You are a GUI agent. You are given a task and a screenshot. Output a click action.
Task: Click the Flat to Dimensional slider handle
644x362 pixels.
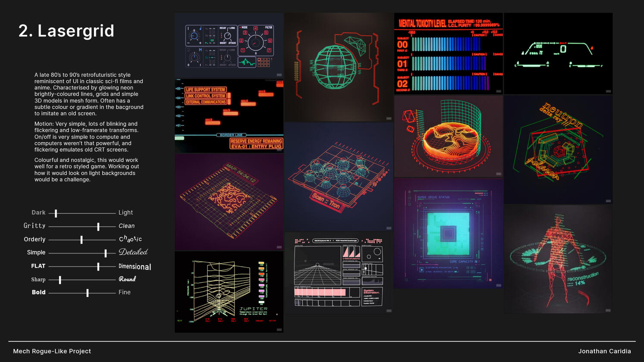click(x=98, y=266)
